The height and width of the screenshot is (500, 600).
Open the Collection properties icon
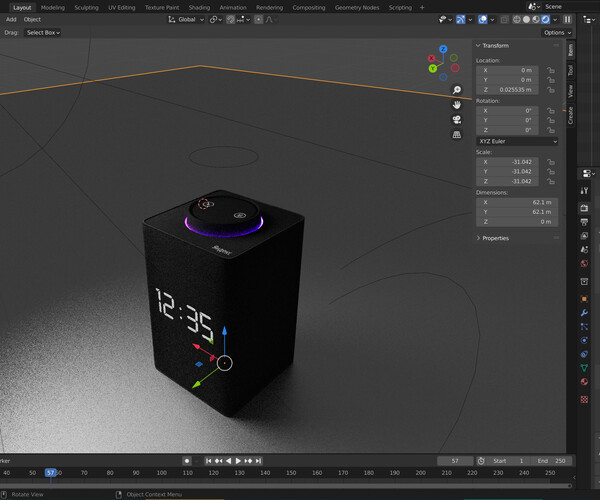(584, 282)
